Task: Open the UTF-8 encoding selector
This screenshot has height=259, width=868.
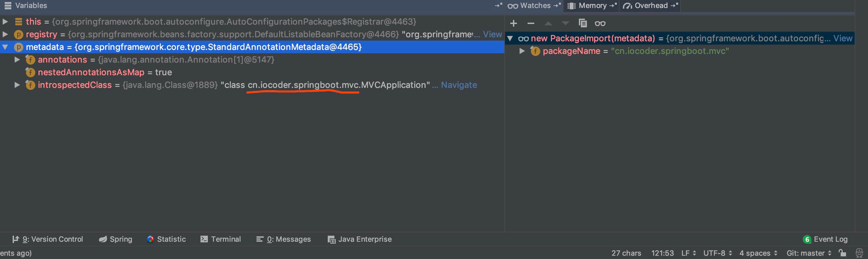Action: [718, 253]
